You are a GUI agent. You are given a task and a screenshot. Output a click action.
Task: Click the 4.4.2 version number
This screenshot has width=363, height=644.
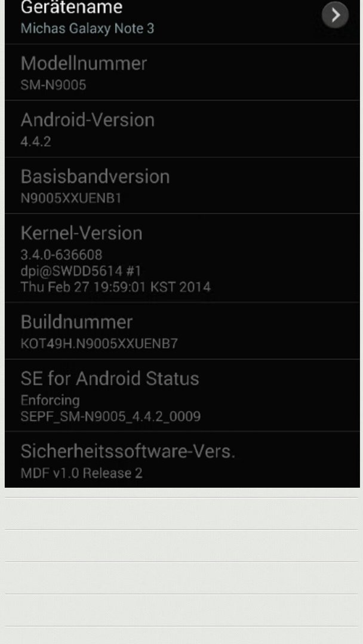click(36, 142)
